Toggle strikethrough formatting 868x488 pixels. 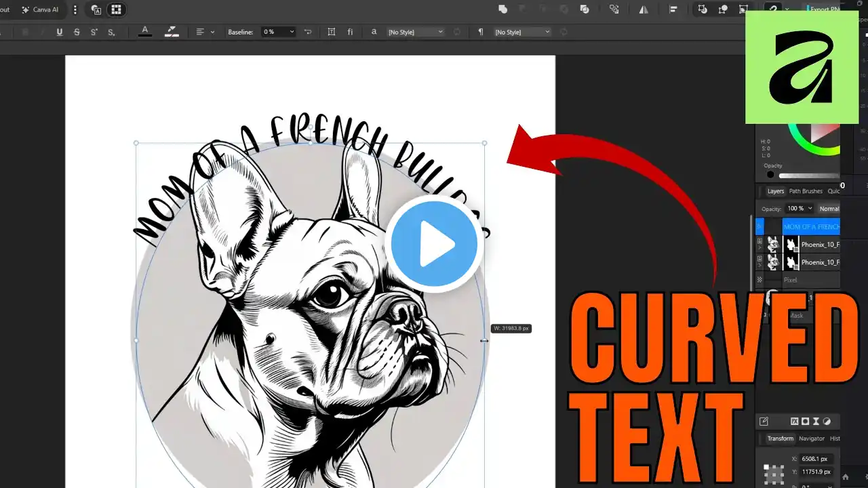77,32
